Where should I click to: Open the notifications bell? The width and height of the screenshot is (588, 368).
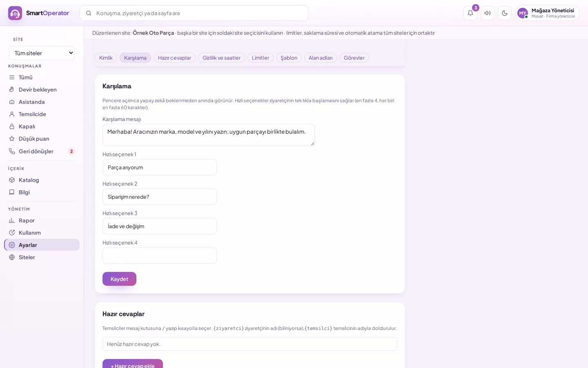pyautogui.click(x=470, y=13)
